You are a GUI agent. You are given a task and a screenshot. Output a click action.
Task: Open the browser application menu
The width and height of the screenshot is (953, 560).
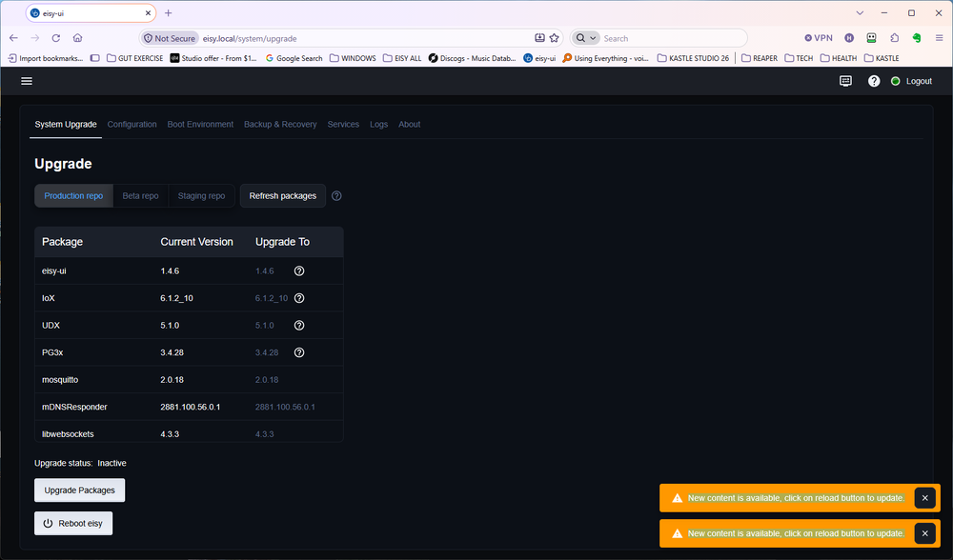point(939,38)
